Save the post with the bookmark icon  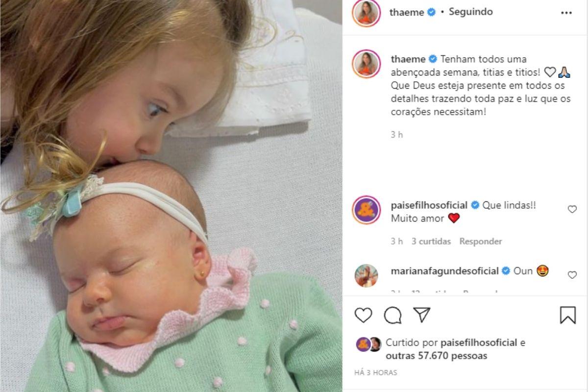568,315
